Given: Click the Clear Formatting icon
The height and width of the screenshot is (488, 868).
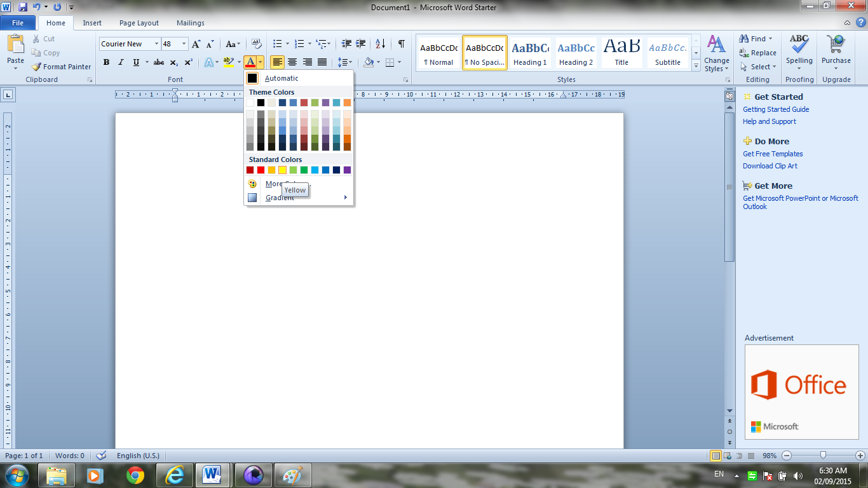Looking at the screenshot, I should point(257,44).
